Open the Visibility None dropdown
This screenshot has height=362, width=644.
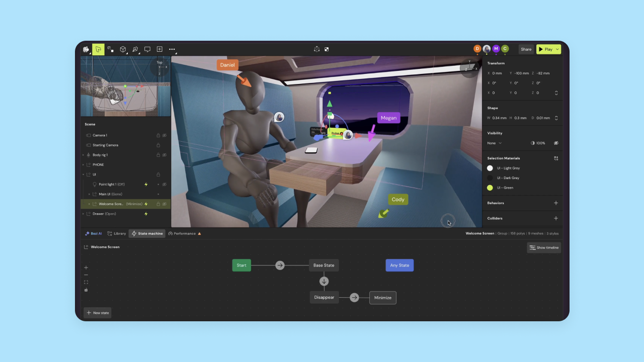coord(494,143)
